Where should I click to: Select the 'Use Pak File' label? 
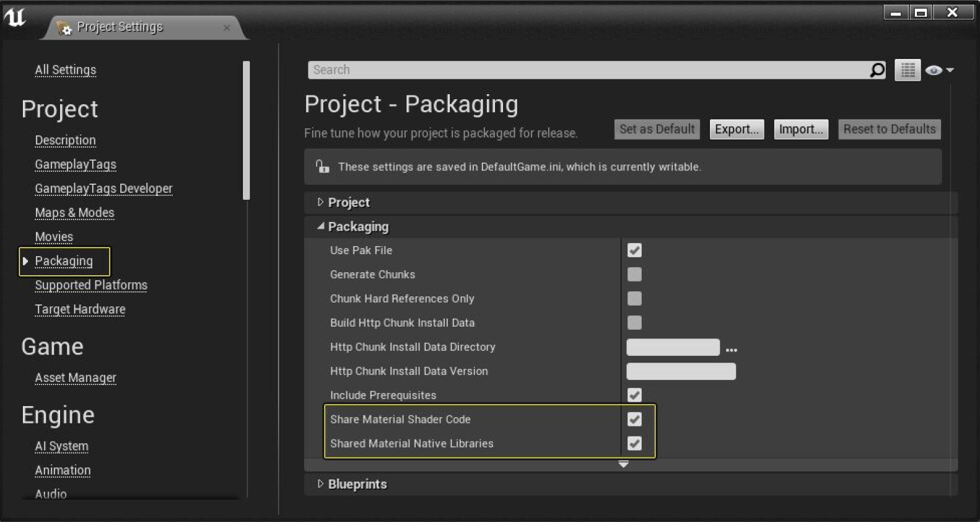coord(361,250)
